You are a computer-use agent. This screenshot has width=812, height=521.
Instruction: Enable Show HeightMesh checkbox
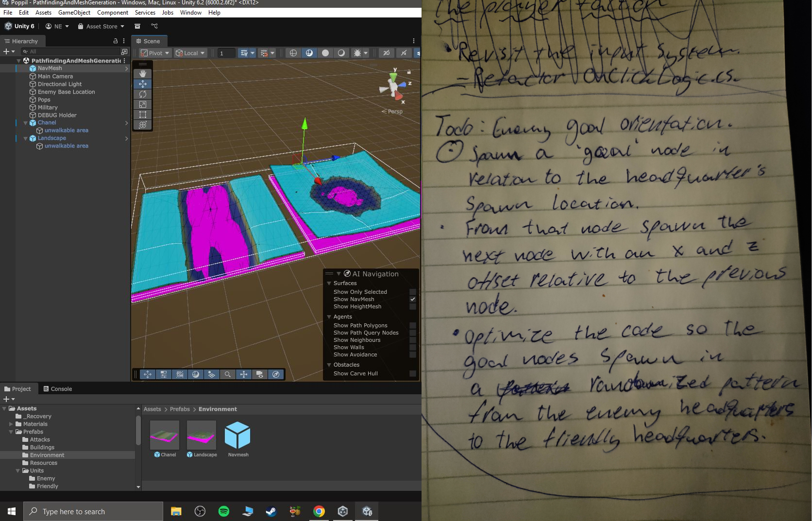click(x=413, y=306)
